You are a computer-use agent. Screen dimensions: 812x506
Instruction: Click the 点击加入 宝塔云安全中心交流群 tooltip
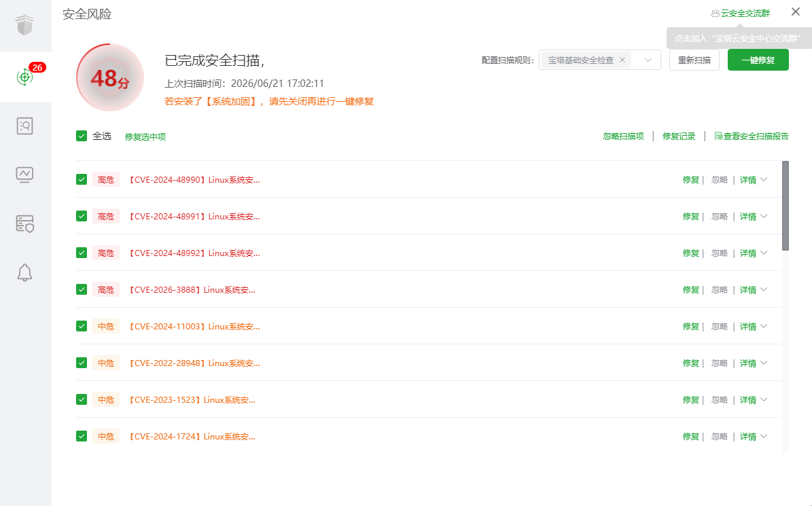point(739,38)
